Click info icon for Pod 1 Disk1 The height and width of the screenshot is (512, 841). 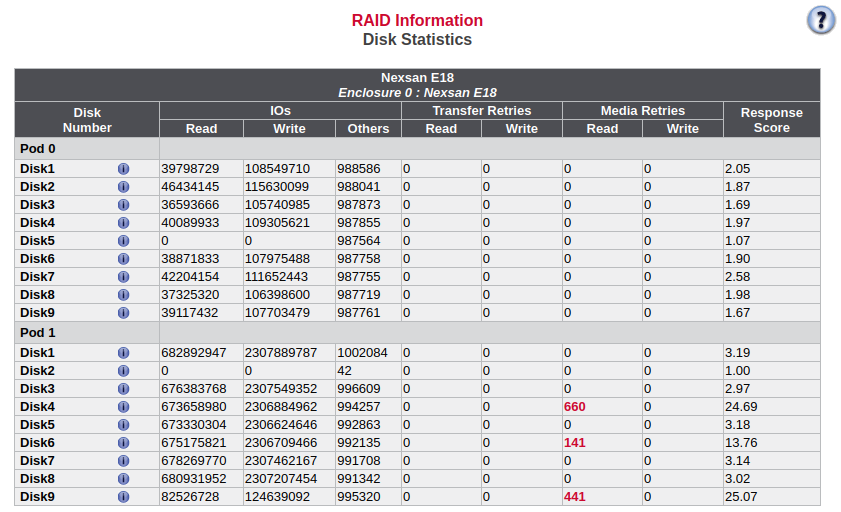click(x=123, y=353)
